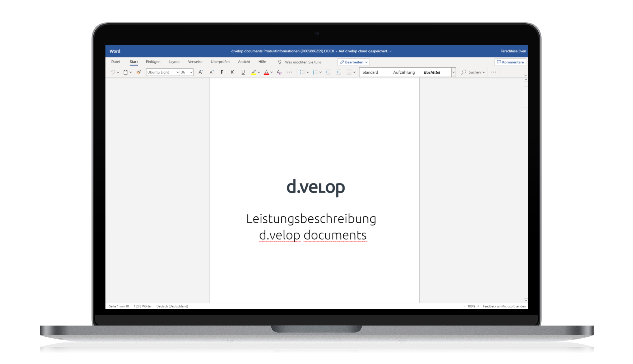
Task: Select the Format Painter brush
Action: (x=138, y=72)
